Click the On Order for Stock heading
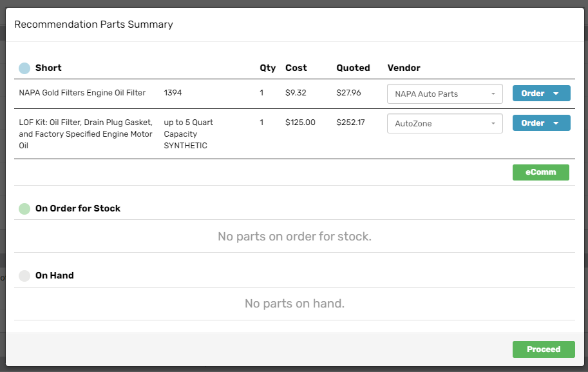Screen dimensions: 588x372 [78, 208]
